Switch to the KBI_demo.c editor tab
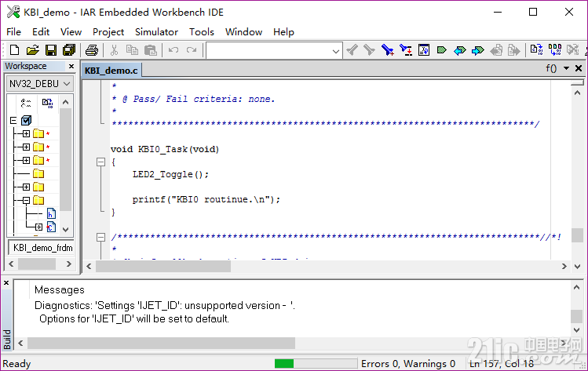Screen dimensions: 588x371 tap(111, 70)
